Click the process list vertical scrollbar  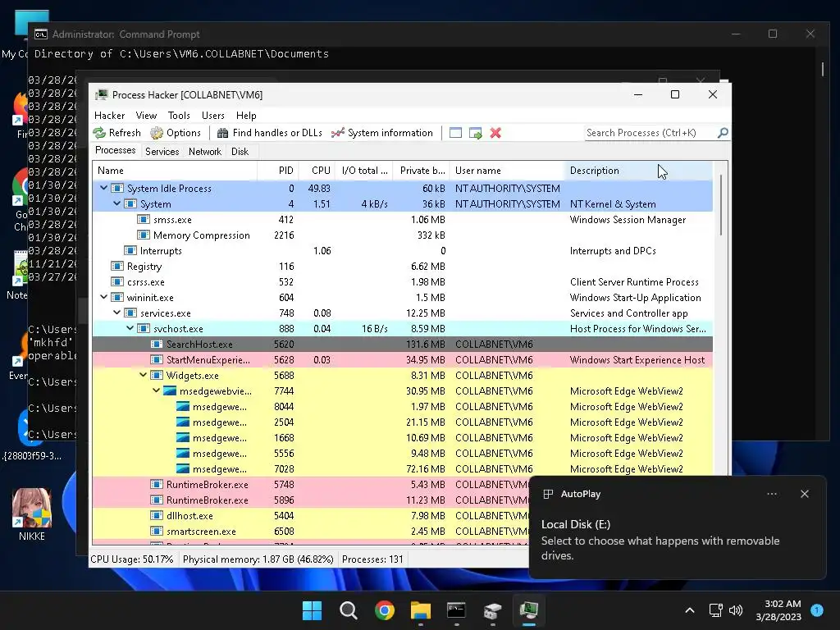click(x=720, y=204)
